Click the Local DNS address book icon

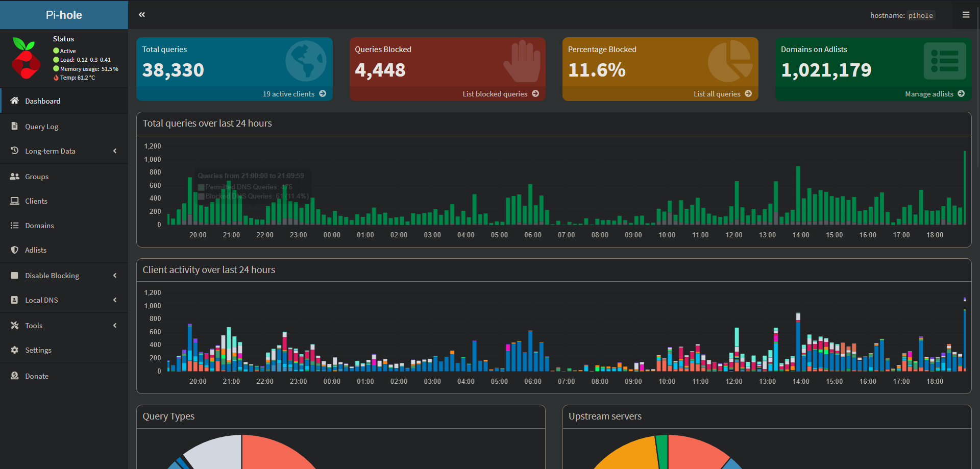[15, 300]
